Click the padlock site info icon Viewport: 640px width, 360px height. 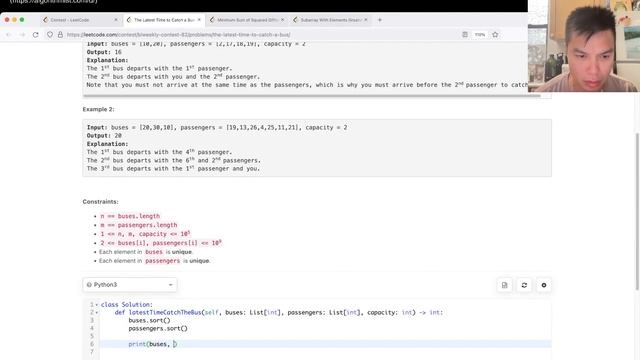(x=60, y=35)
